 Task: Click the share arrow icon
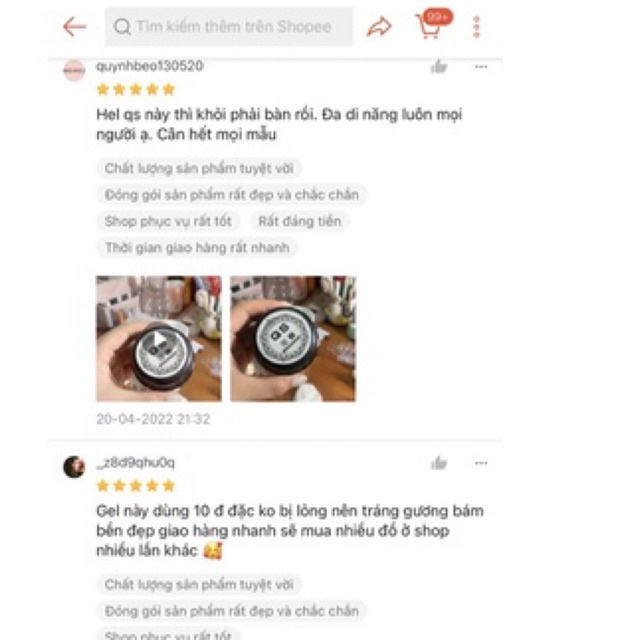(379, 27)
